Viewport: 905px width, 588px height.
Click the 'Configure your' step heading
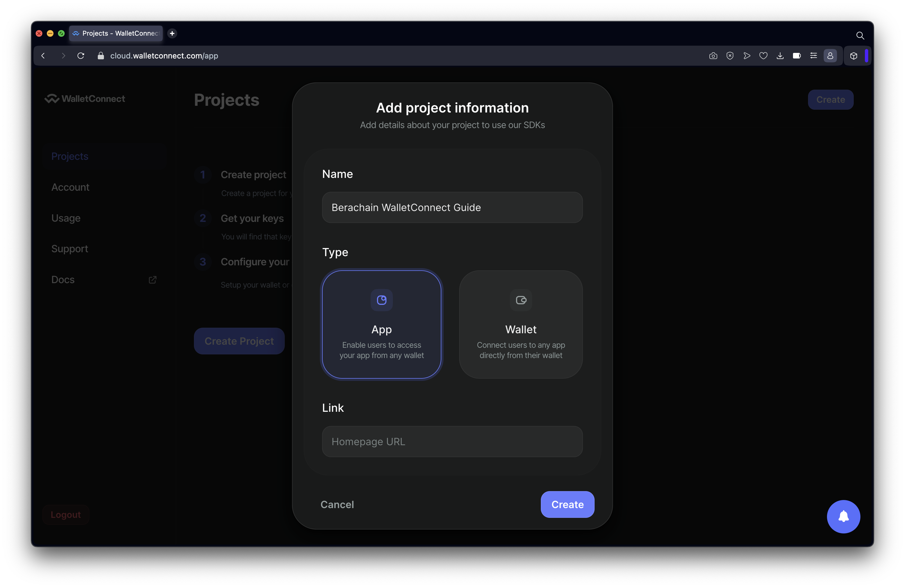click(255, 262)
